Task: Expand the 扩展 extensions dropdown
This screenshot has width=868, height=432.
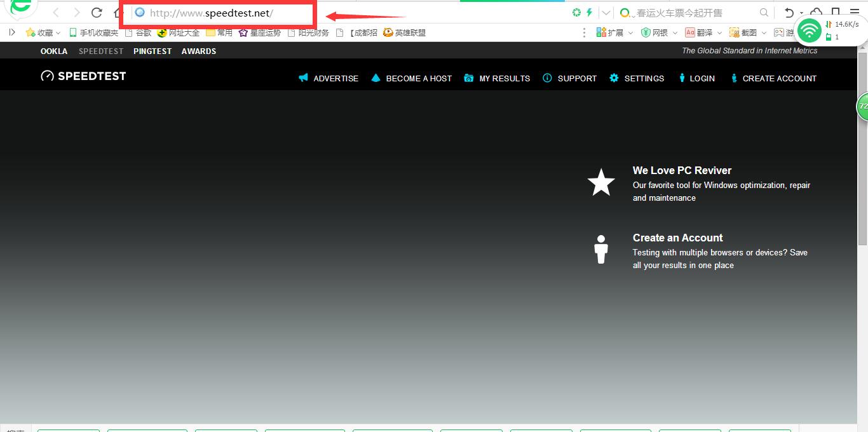Action: point(630,33)
